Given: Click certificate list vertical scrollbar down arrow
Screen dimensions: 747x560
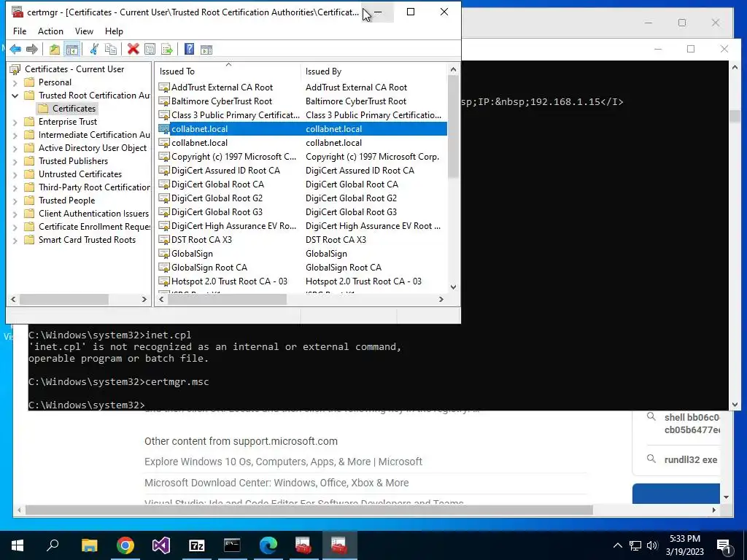Looking at the screenshot, I should pyautogui.click(x=453, y=287).
